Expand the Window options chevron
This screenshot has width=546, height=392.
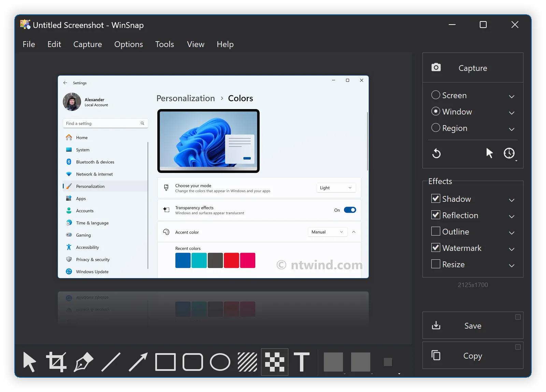tap(512, 113)
